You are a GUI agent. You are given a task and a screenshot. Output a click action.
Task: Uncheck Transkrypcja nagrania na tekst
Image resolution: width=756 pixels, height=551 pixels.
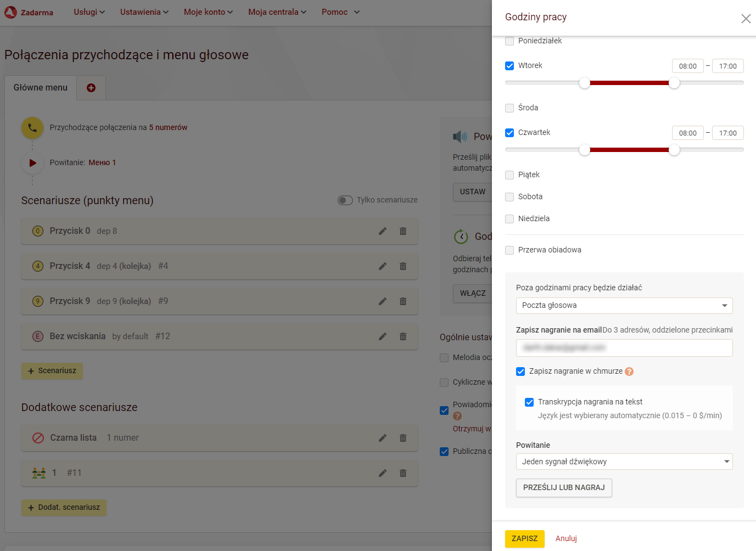pyautogui.click(x=529, y=402)
